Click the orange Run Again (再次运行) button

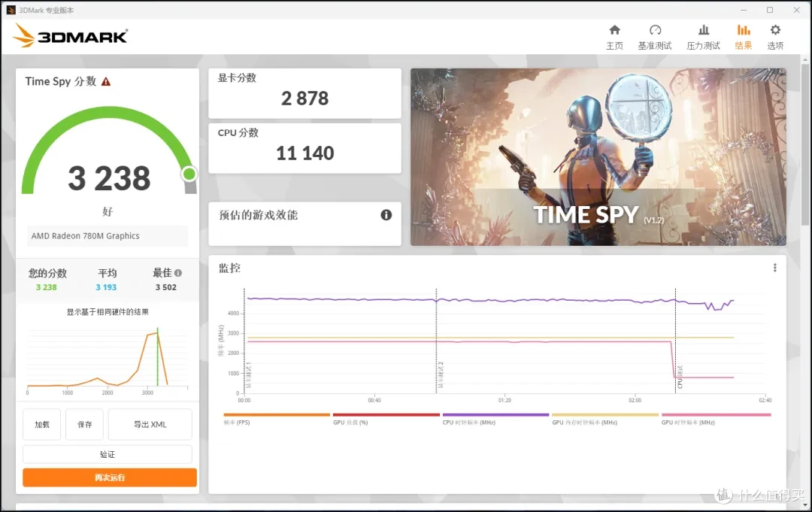pyautogui.click(x=110, y=477)
